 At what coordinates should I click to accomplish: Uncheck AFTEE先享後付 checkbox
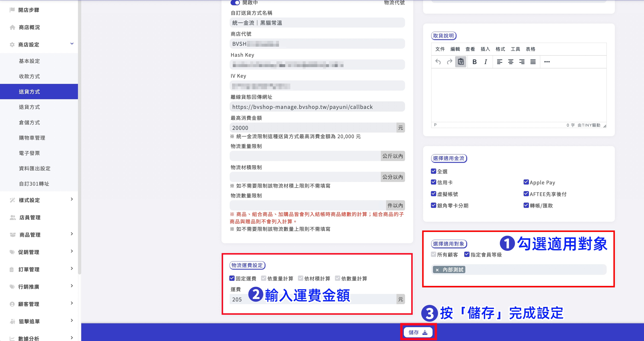click(526, 194)
